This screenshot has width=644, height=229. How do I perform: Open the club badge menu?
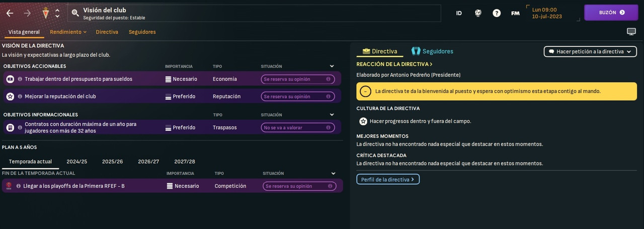click(46, 13)
